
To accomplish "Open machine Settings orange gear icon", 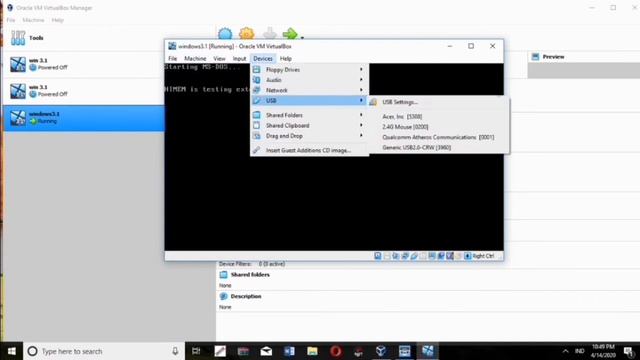I will point(247,33).
